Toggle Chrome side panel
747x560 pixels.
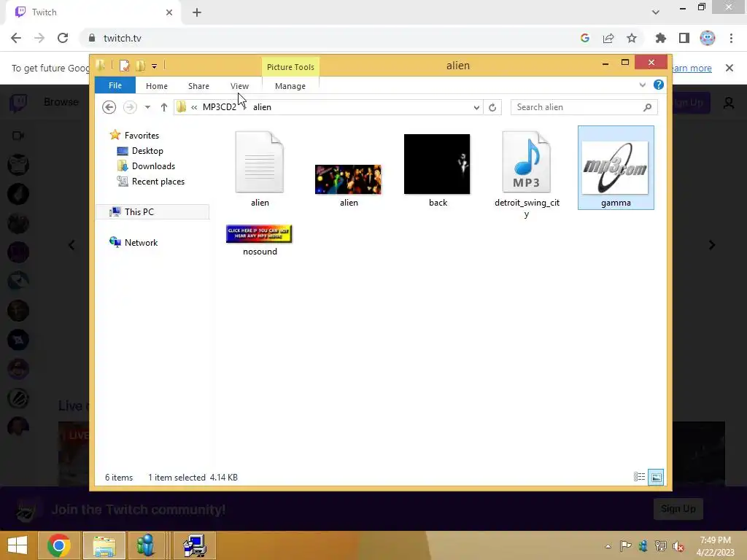coord(684,38)
